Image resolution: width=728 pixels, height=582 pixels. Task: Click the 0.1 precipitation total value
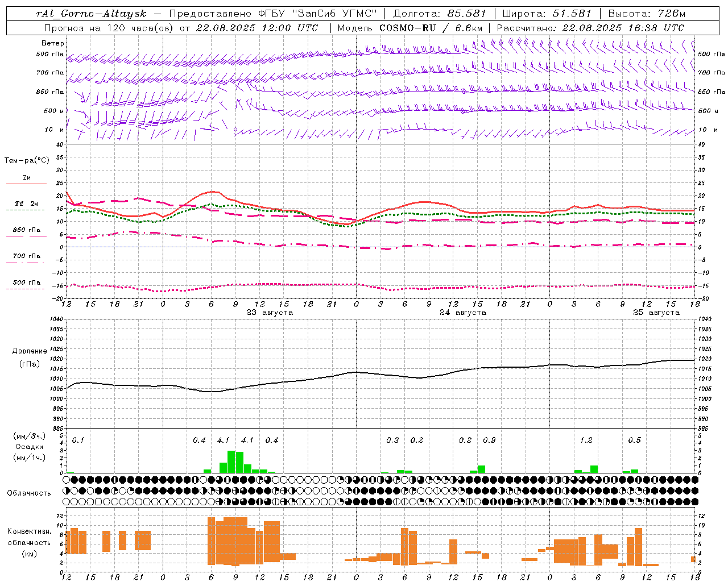pyautogui.click(x=78, y=440)
